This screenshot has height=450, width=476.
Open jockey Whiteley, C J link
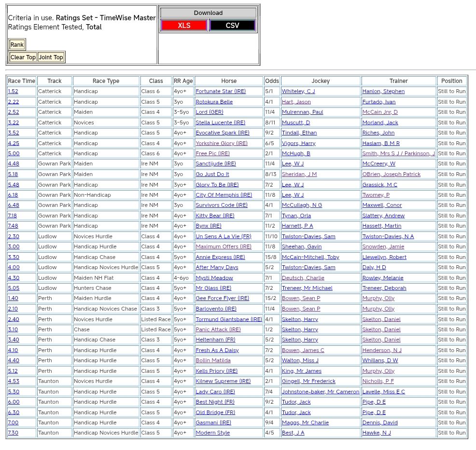pos(298,92)
